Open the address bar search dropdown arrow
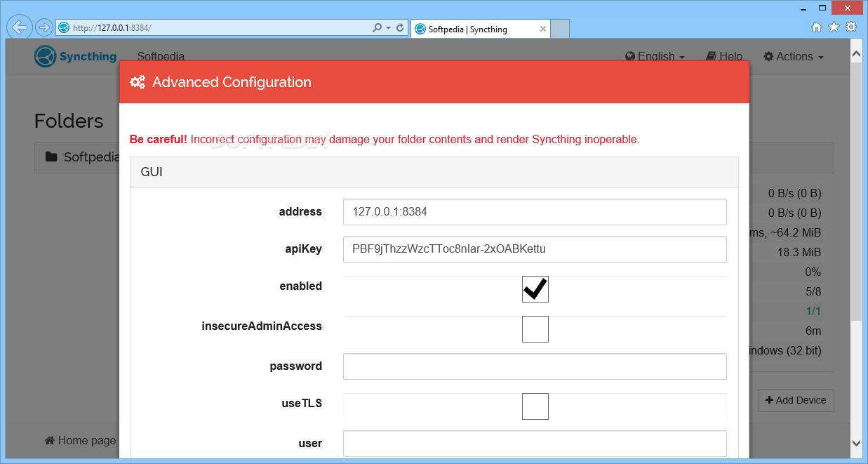The image size is (868, 464). (x=388, y=27)
